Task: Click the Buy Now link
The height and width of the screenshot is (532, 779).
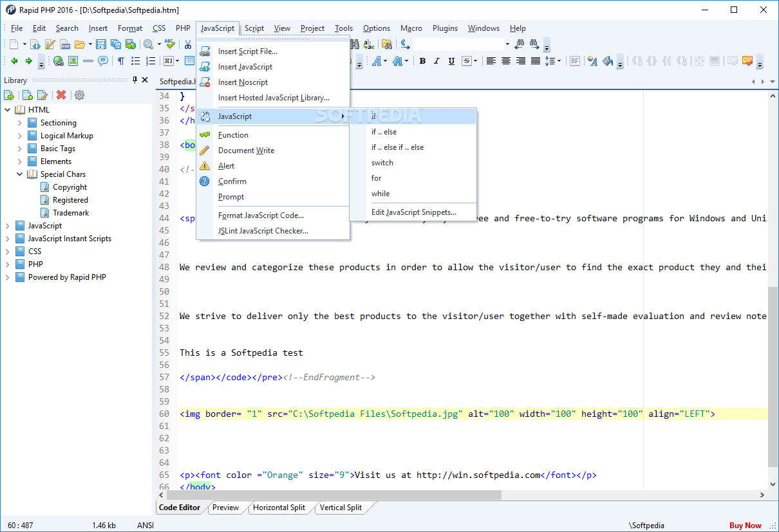Action: pos(745,526)
